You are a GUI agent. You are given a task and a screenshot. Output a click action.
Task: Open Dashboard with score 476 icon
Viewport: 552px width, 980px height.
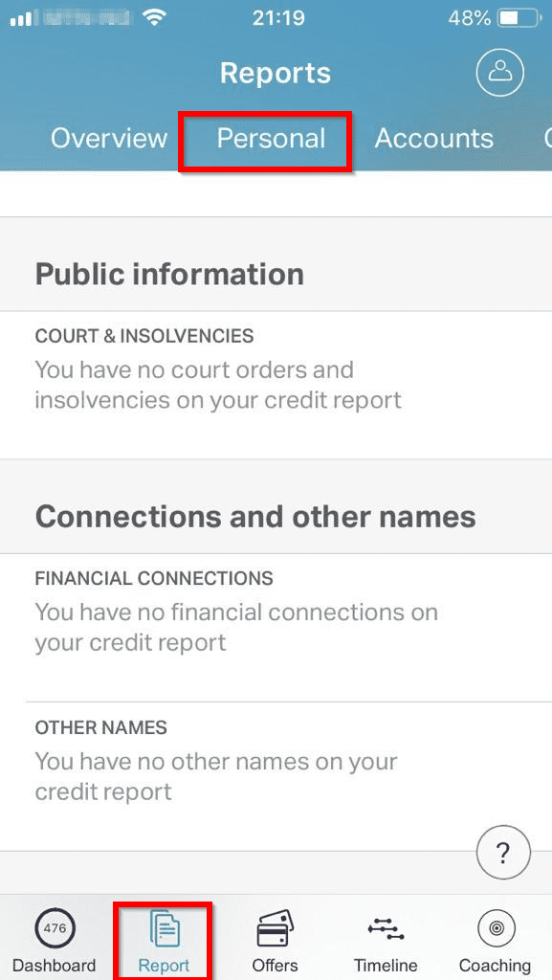[55, 928]
